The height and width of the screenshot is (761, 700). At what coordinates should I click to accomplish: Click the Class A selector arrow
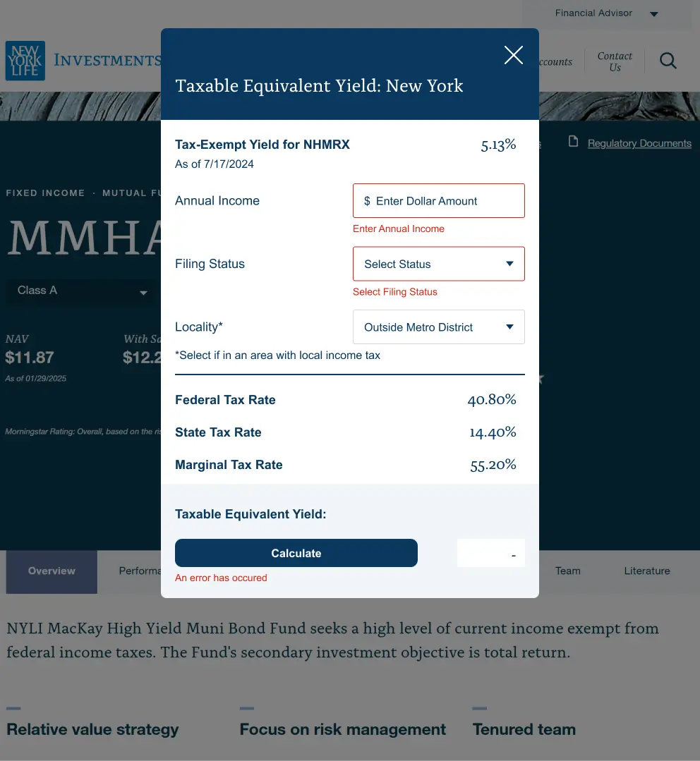143,293
